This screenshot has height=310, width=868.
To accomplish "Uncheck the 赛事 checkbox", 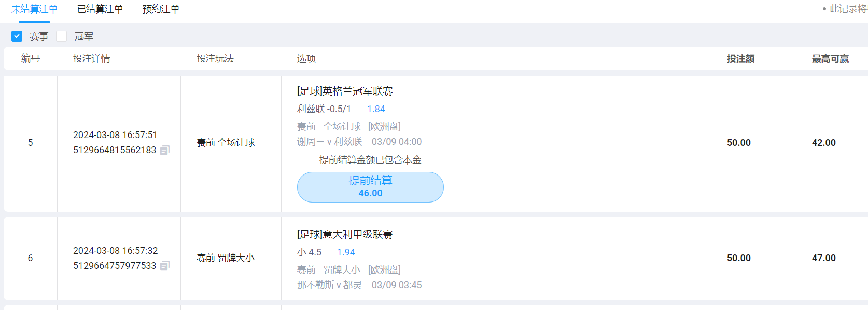I will 17,36.
